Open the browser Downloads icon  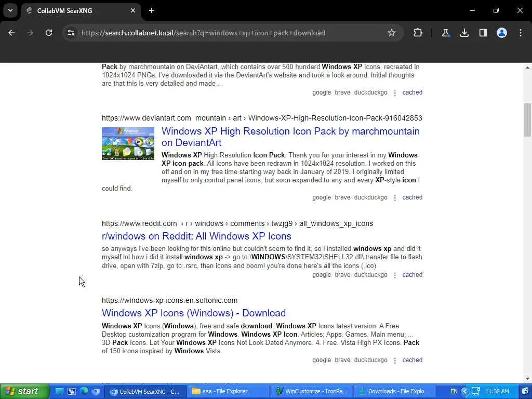pyautogui.click(x=464, y=33)
